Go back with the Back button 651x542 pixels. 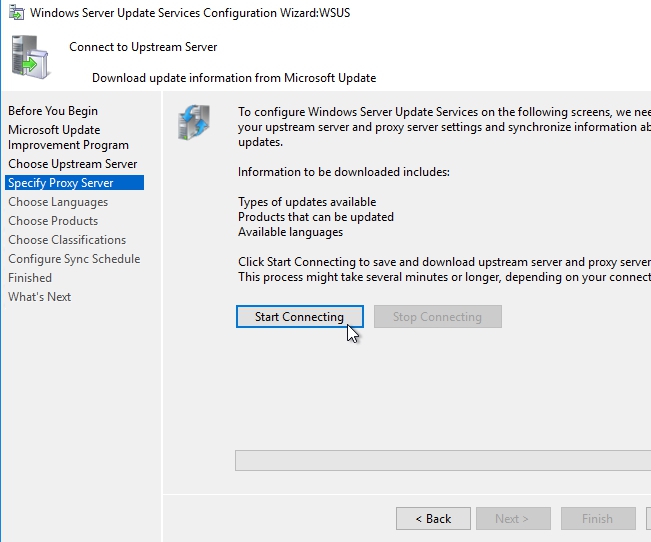433,519
